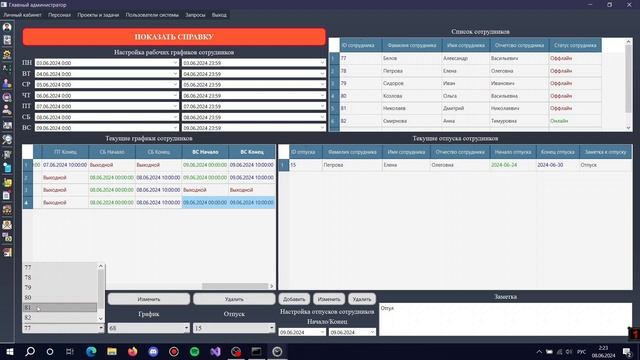Expand the vacation end date picker at bottom
Image resolution: width=640 pixels, height=360 pixels.
pyautogui.click(x=372, y=332)
